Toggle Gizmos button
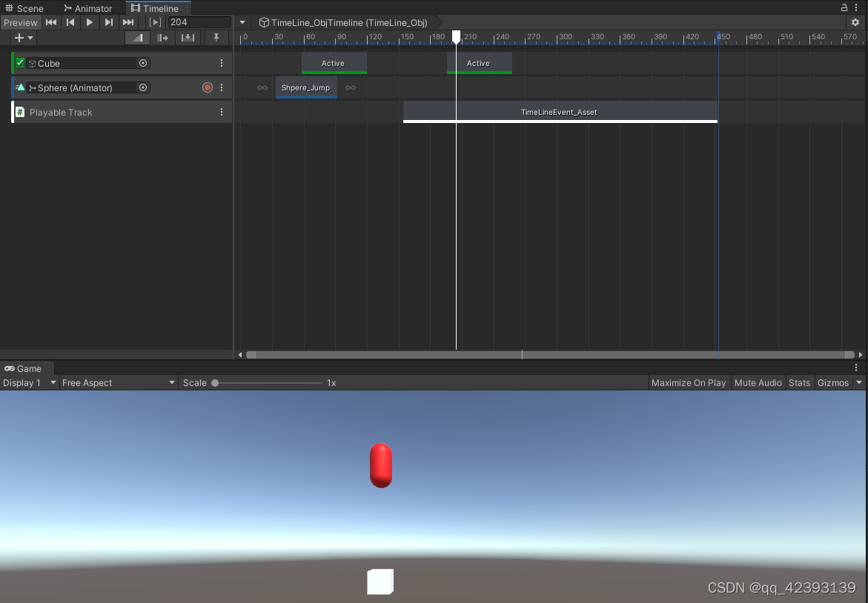Image resolution: width=868 pixels, height=603 pixels. coord(833,383)
